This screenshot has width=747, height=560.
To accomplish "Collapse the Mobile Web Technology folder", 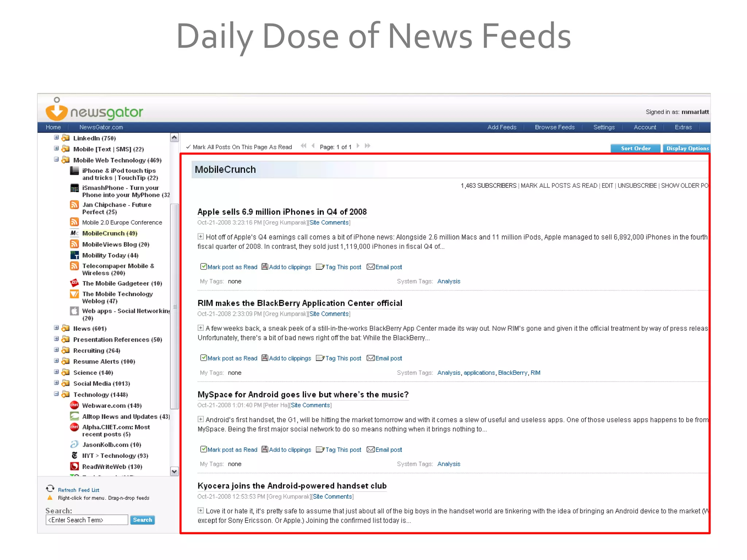I will point(56,159).
